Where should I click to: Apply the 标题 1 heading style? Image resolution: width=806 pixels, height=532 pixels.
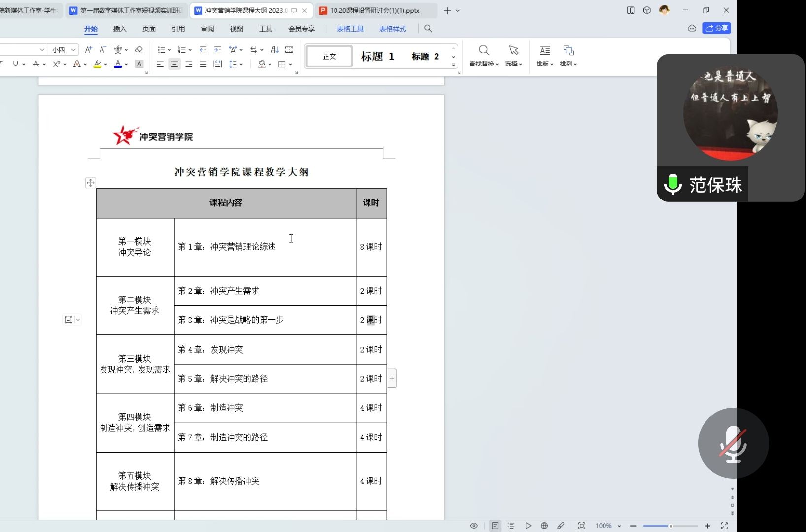[377, 56]
